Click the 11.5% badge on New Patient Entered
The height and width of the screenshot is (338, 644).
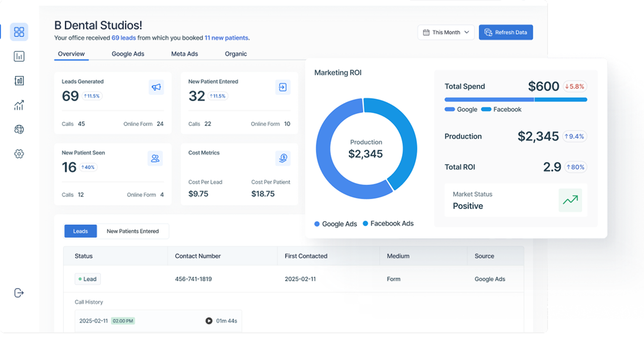coord(218,96)
